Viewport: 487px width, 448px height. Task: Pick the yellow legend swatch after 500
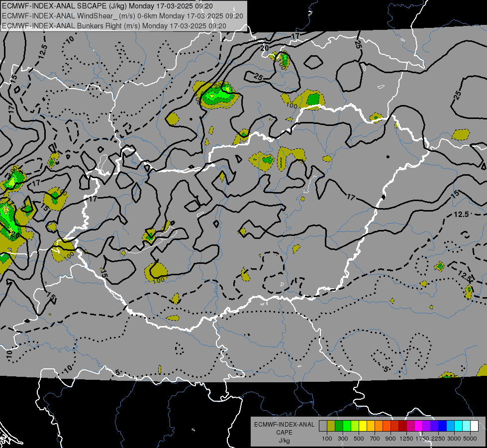pos(363,426)
